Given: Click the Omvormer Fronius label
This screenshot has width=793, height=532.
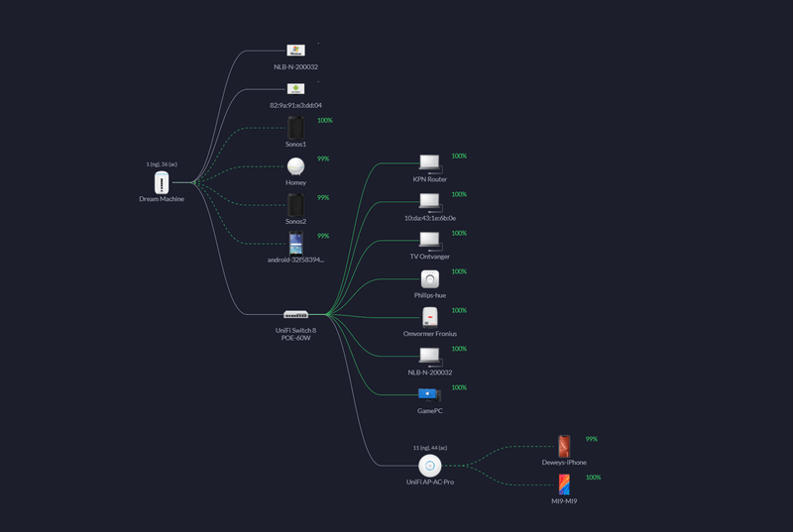Looking at the screenshot, I should click(430, 334).
